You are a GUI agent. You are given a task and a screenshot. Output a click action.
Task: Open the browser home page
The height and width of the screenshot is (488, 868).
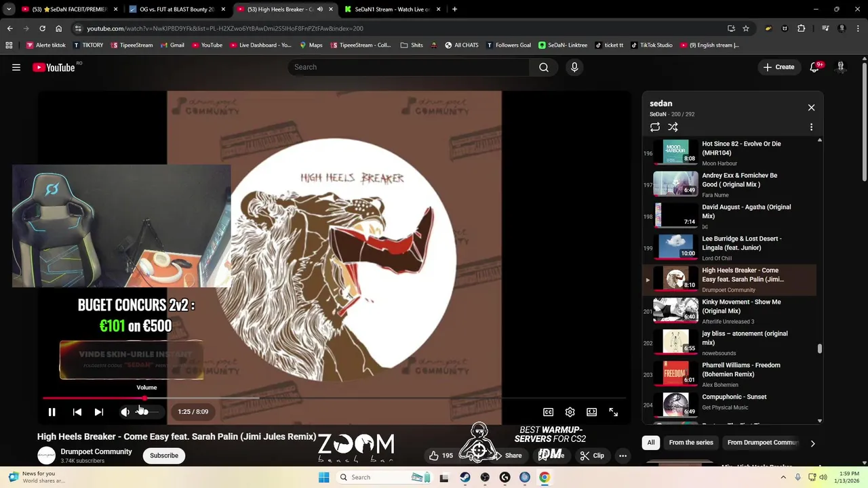click(x=58, y=28)
